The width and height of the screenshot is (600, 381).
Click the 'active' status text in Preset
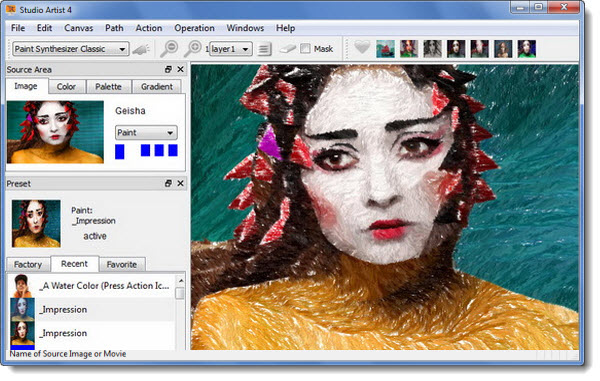[x=95, y=236]
